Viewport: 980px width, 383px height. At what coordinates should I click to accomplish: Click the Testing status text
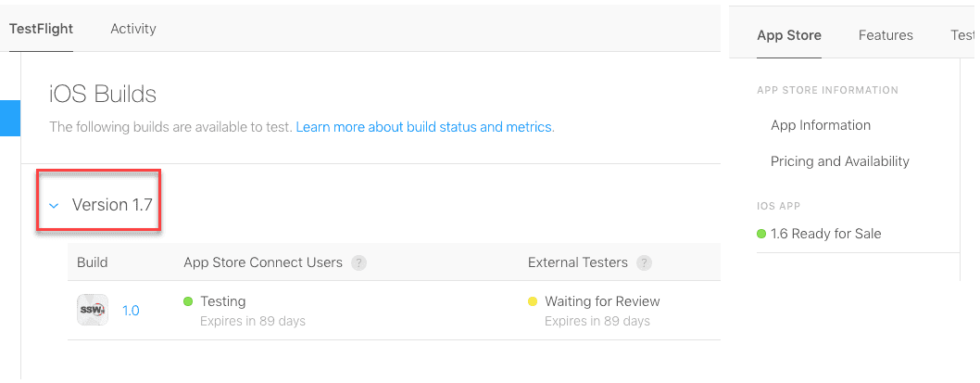coord(222,301)
